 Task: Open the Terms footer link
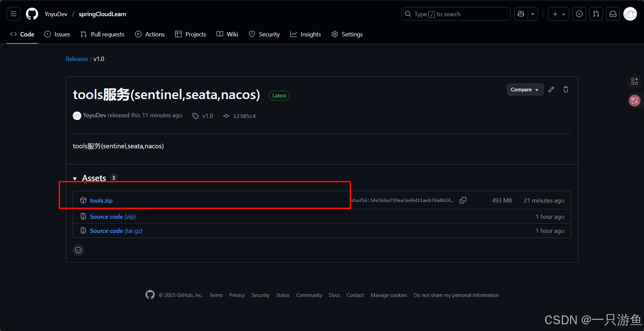[x=216, y=295]
